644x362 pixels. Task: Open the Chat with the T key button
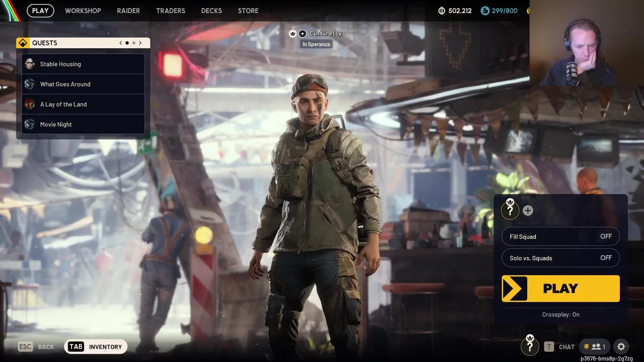[x=559, y=347]
